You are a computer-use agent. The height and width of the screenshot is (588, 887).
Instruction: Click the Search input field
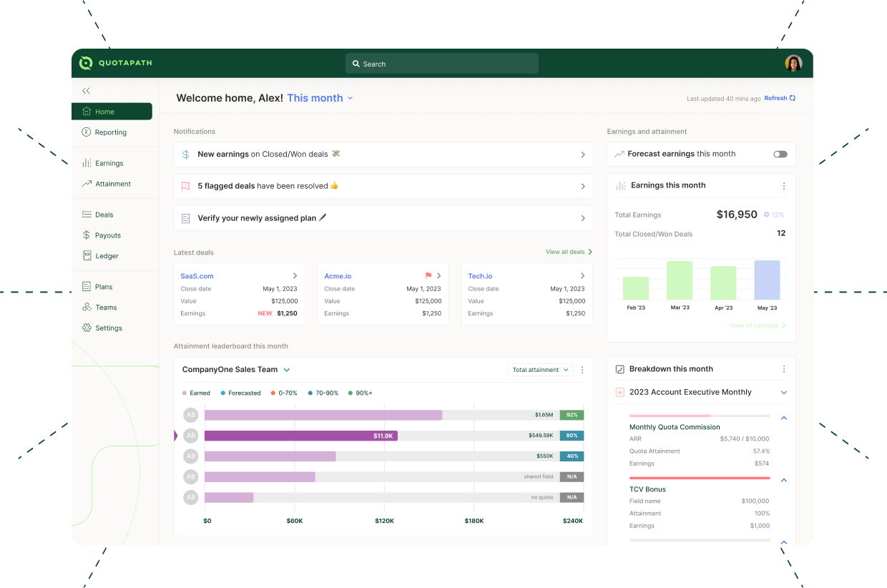pos(442,64)
